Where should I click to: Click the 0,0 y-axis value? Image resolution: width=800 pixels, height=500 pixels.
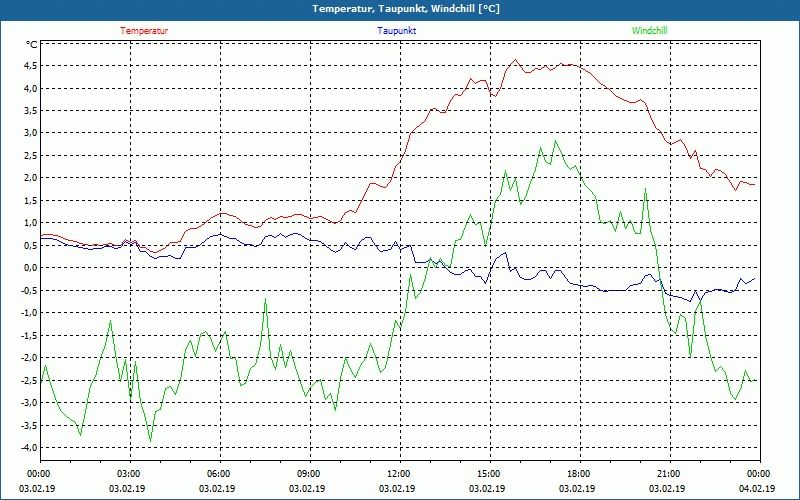30,267
